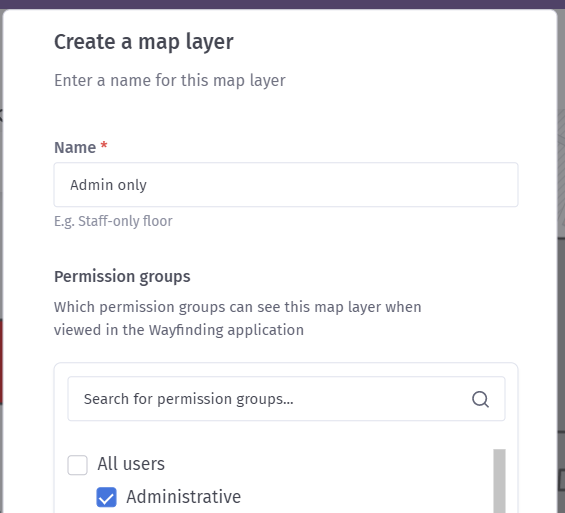Viewport: 565px width, 513px height.
Task: Click the purple header bar above the dialog
Action: click(282, 4)
